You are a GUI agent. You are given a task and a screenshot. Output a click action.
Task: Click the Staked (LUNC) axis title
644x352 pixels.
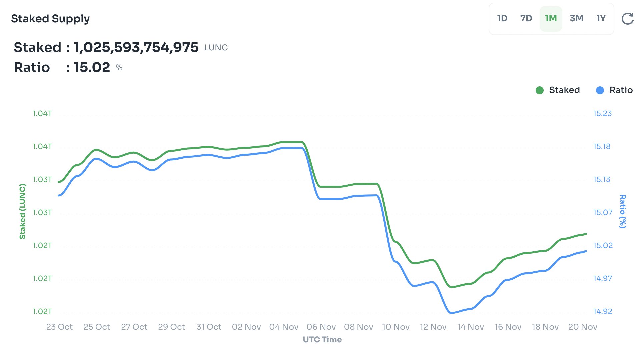point(22,211)
